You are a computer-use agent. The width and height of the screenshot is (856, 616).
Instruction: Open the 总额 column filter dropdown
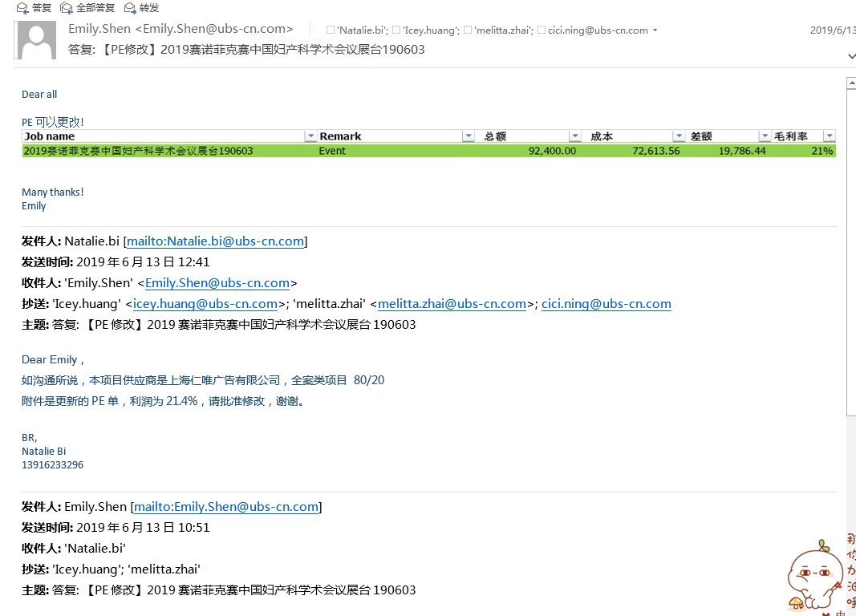click(574, 136)
